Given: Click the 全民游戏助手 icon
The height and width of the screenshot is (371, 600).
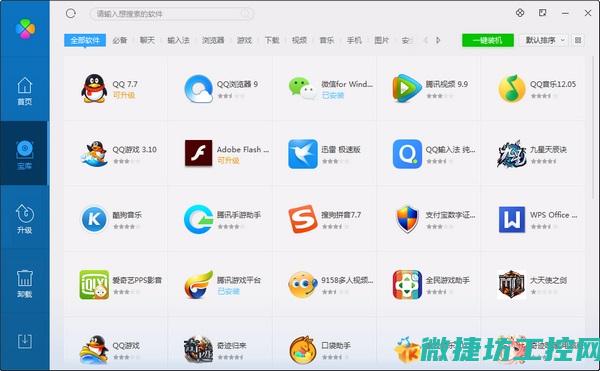Looking at the screenshot, I should (x=407, y=285).
